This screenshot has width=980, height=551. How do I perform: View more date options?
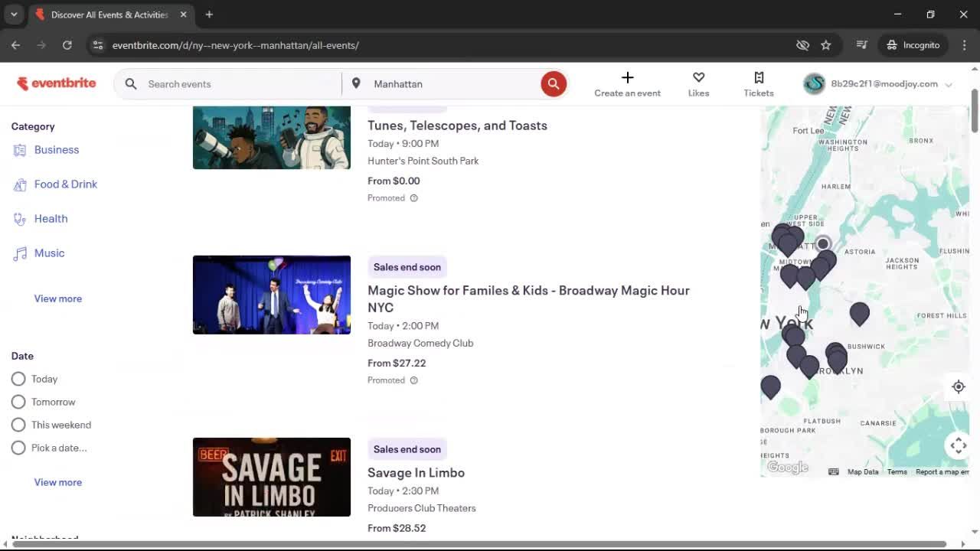pos(57,482)
